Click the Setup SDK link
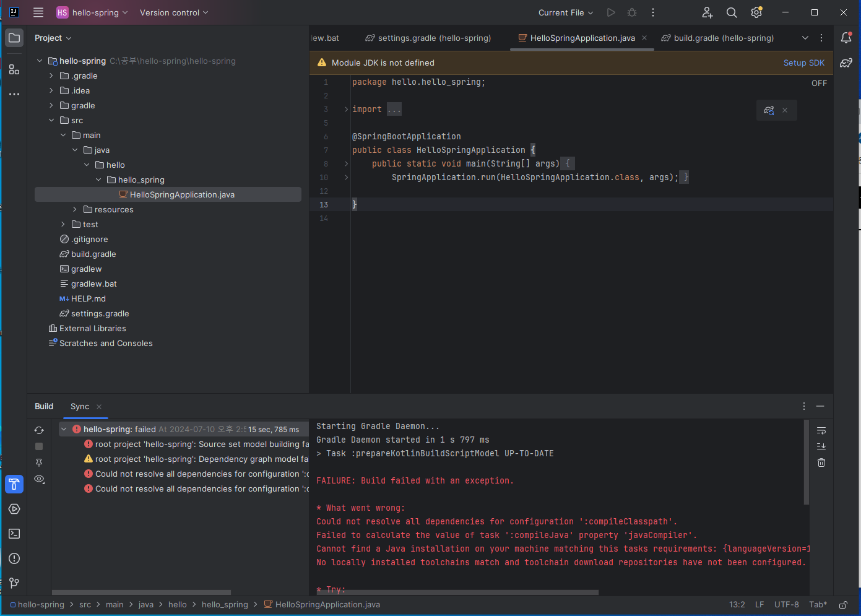 pos(804,63)
